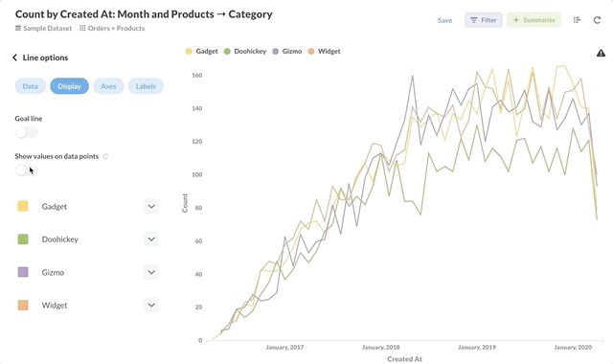Click the January, 2020 axis label
This screenshot has width=613, height=364.
(x=573, y=347)
